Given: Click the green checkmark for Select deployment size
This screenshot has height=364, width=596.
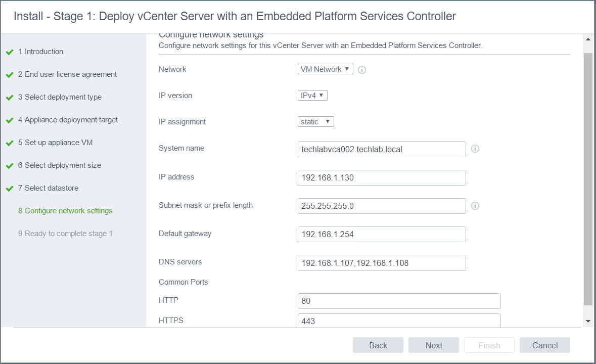Looking at the screenshot, I should click(10, 166).
